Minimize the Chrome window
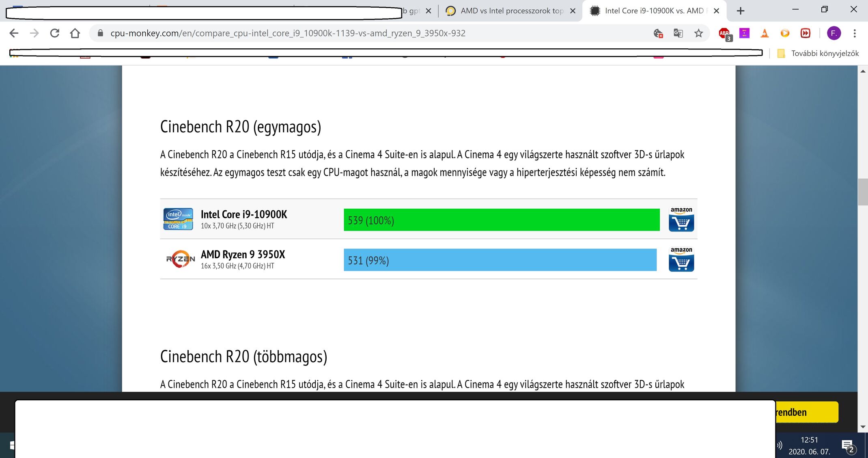The width and height of the screenshot is (868, 458). (795, 9)
